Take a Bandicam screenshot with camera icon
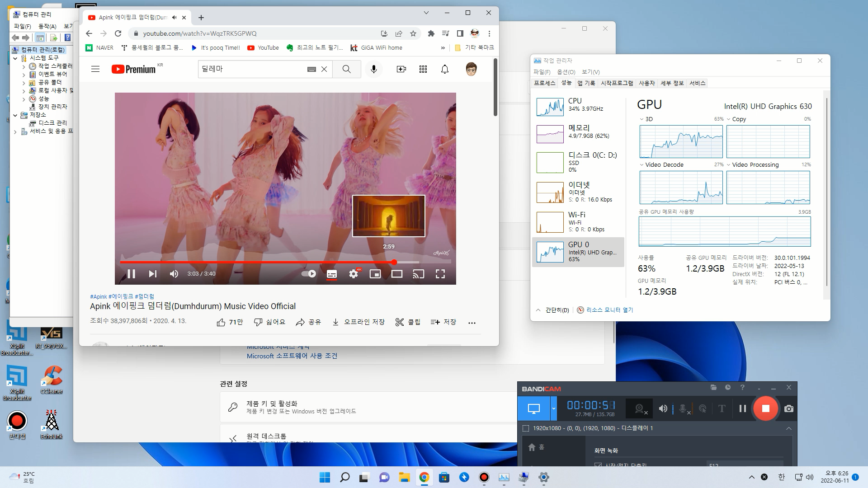Viewport: 868px width, 488px height. pyautogui.click(x=789, y=408)
